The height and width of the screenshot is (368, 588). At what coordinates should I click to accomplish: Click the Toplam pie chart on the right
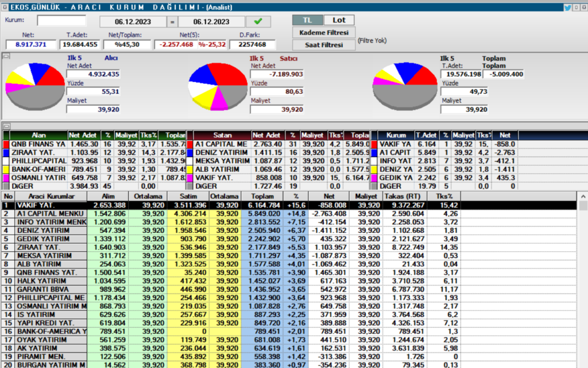coord(405,83)
